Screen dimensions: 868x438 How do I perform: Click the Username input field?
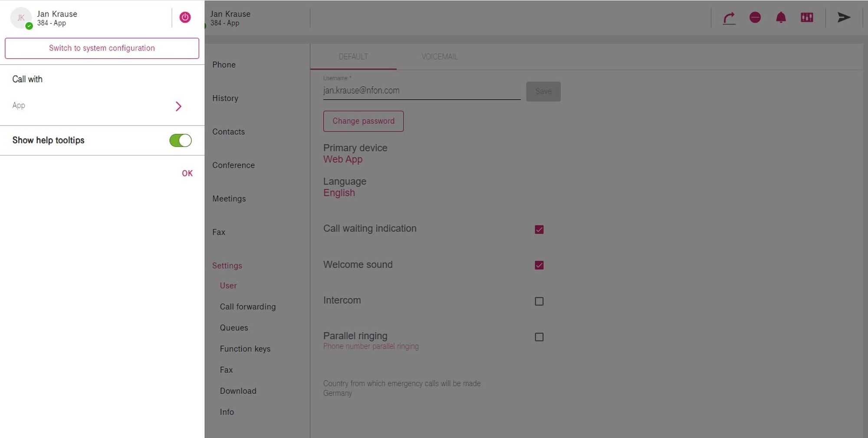click(x=421, y=91)
